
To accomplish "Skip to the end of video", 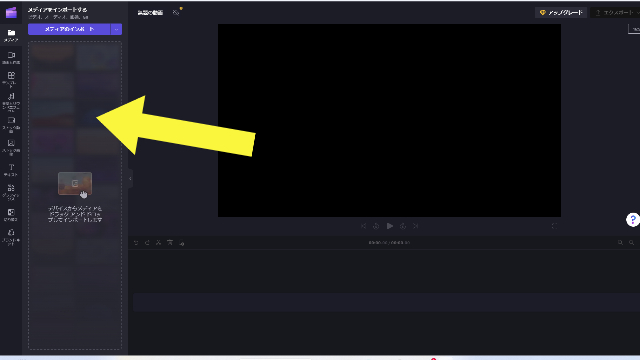I will click(x=416, y=226).
